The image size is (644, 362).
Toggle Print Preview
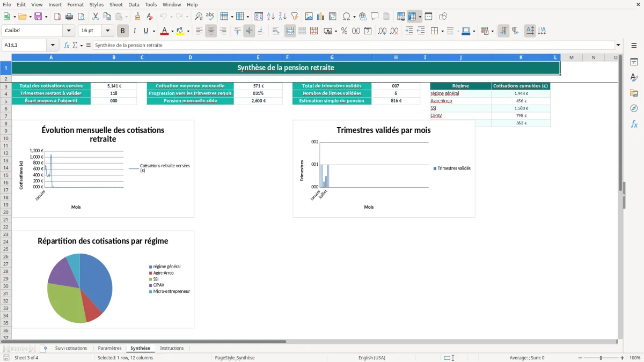pos(81,17)
